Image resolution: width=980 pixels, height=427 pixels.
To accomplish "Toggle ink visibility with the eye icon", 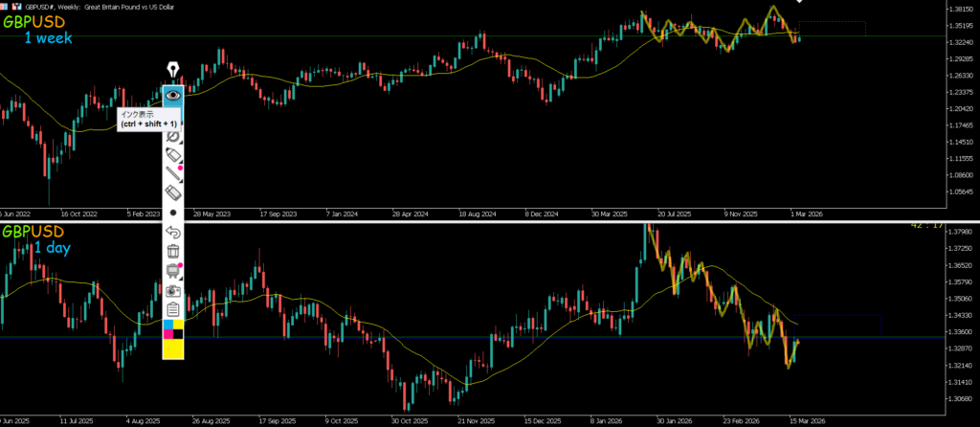I will (x=173, y=95).
